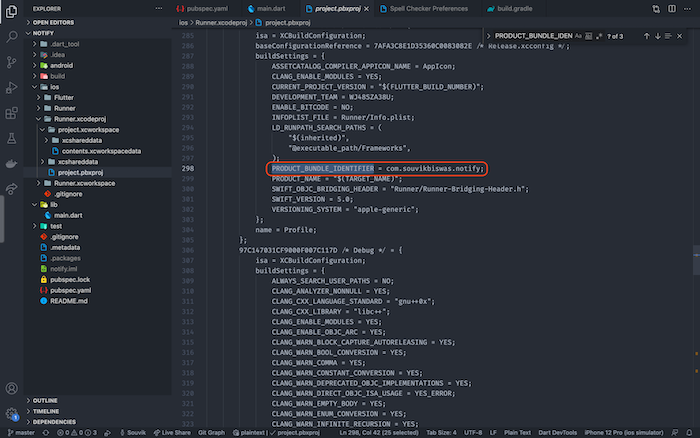Image resolution: width=700 pixels, height=438 pixels.
Task: Open the Source Control view
Action: [x=12, y=61]
